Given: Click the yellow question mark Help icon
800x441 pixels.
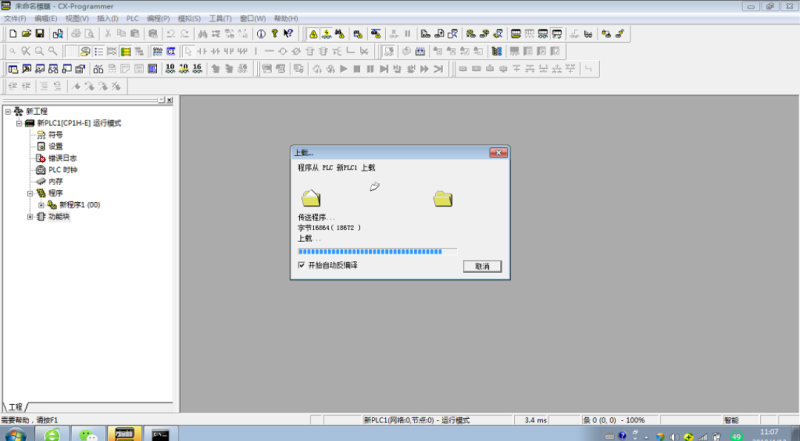Looking at the screenshot, I should (274, 34).
